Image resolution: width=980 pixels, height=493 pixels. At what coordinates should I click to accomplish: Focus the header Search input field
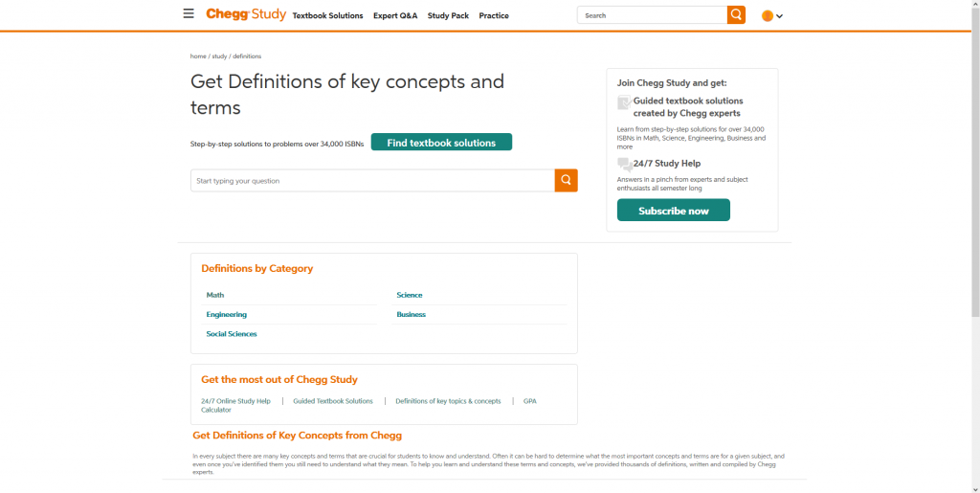(x=652, y=15)
